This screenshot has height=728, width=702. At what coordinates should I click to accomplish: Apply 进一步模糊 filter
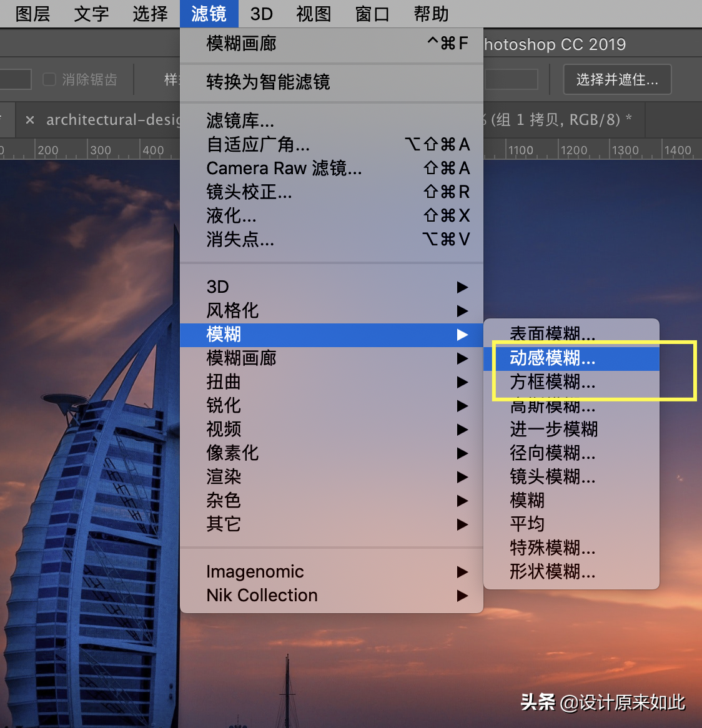point(571,430)
